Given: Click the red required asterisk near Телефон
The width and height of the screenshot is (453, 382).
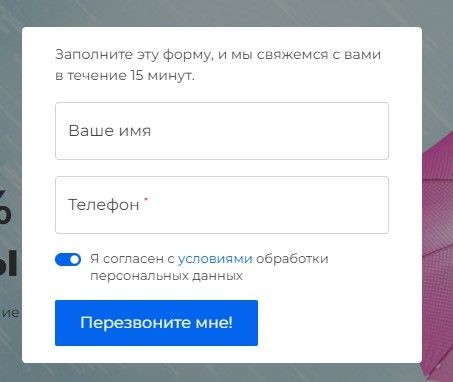Looking at the screenshot, I should point(146,200).
